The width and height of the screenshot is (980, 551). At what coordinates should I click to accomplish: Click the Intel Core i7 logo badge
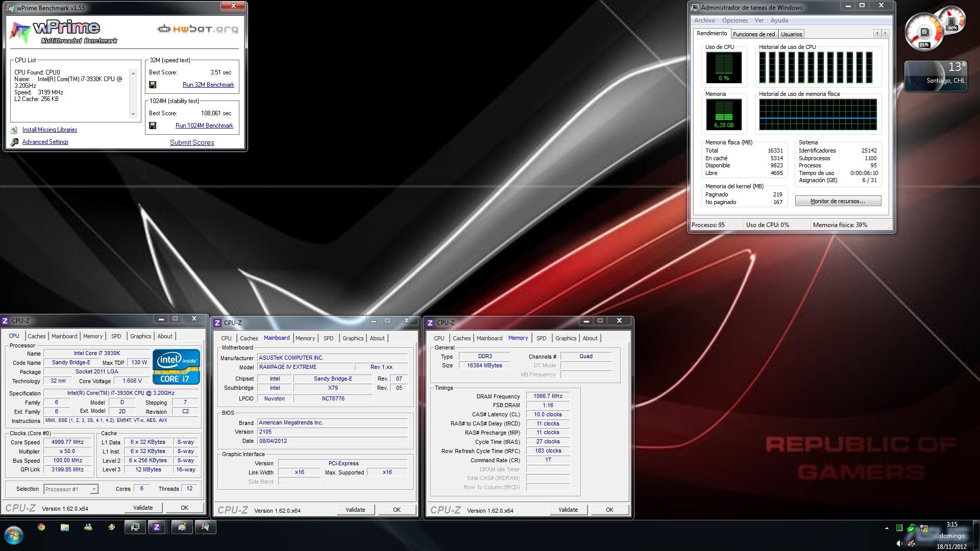point(176,366)
